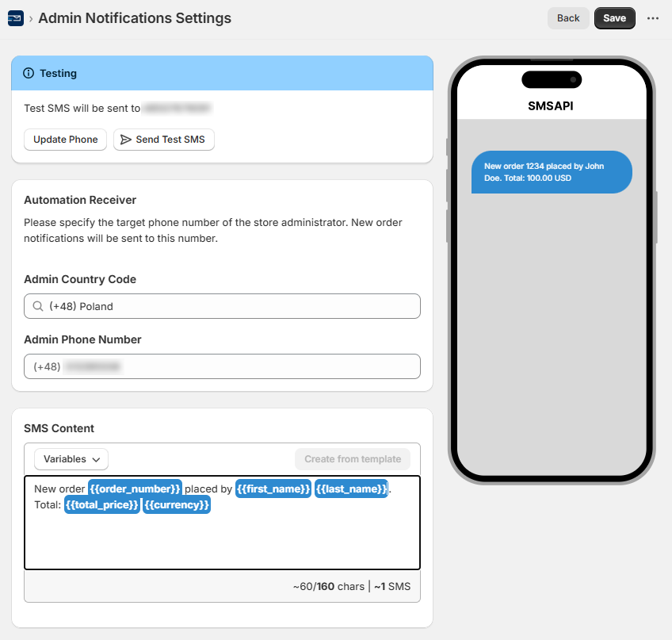This screenshot has width=672, height=640.
Task: Select the {{first_name}} variable tag
Action: pos(273,489)
